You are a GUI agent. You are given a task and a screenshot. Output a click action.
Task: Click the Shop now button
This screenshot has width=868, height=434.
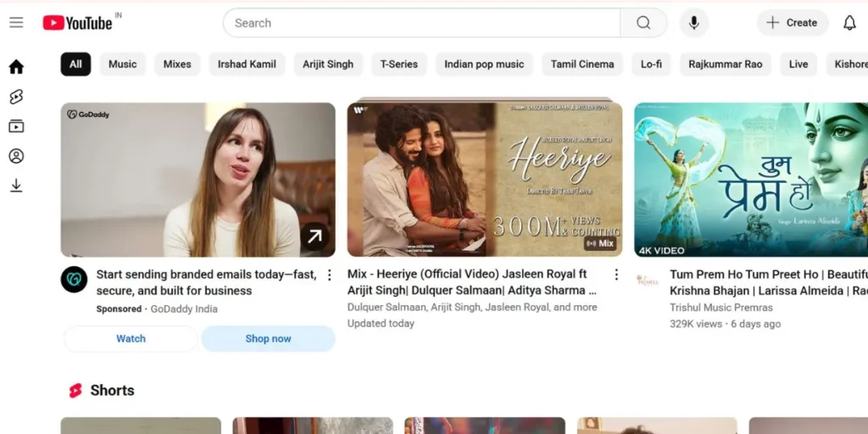pos(268,339)
